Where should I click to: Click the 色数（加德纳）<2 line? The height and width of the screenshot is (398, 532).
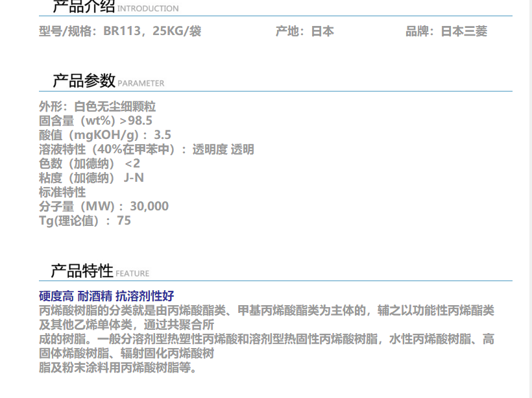(90, 164)
